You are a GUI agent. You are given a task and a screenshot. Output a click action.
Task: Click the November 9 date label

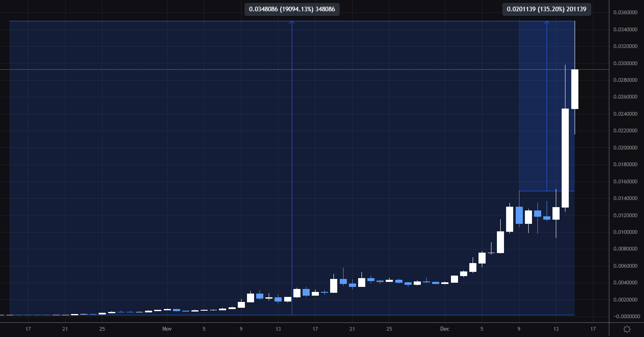(241, 329)
